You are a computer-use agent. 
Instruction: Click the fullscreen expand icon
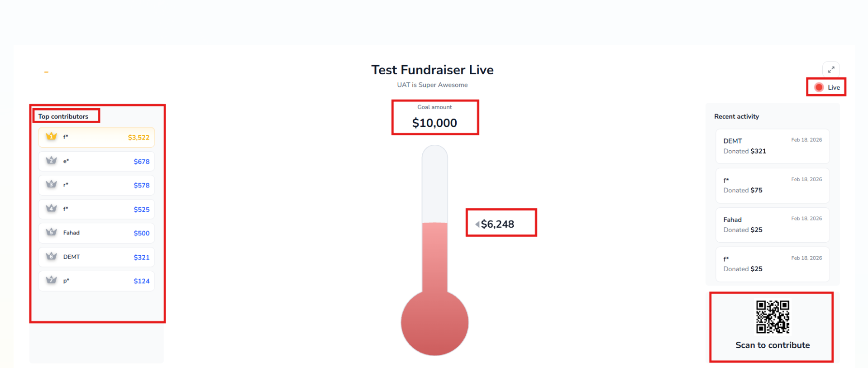pos(831,70)
